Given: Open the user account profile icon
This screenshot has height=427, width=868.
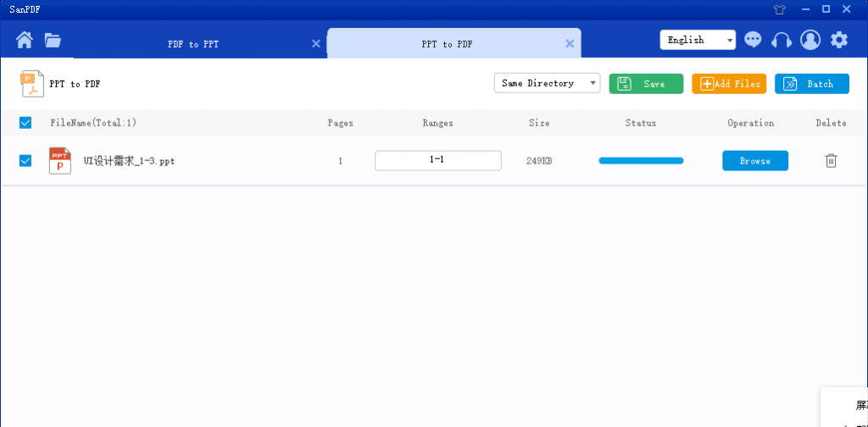Looking at the screenshot, I should coord(810,40).
